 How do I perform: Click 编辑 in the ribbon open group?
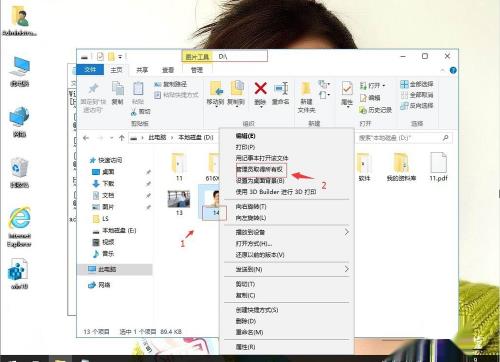tap(370, 98)
